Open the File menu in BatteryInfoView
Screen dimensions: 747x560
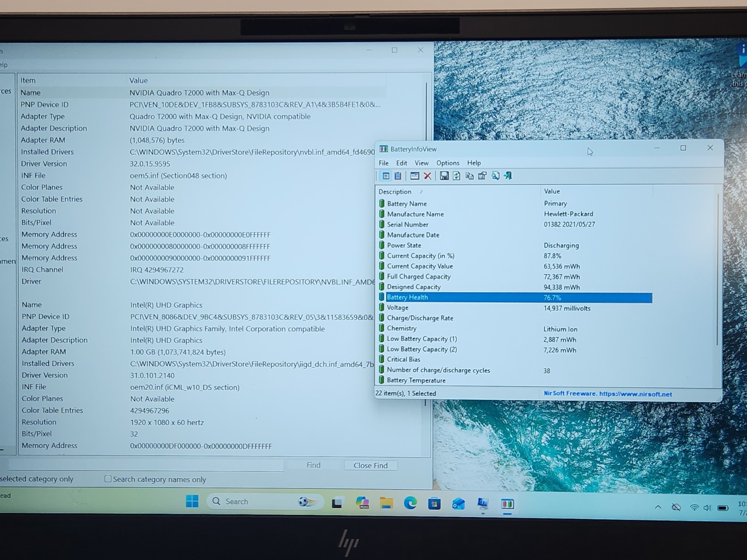point(384,163)
